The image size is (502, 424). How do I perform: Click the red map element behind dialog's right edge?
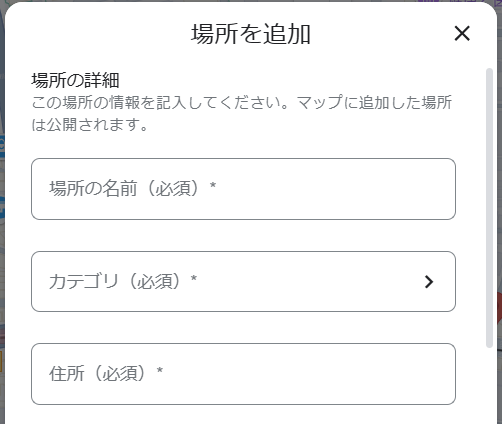click(x=499, y=308)
